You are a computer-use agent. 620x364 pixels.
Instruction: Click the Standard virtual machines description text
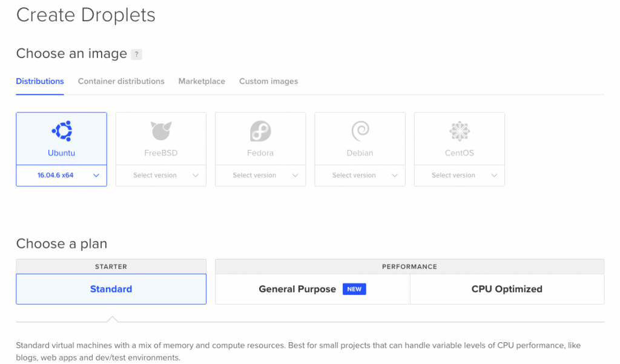298,351
